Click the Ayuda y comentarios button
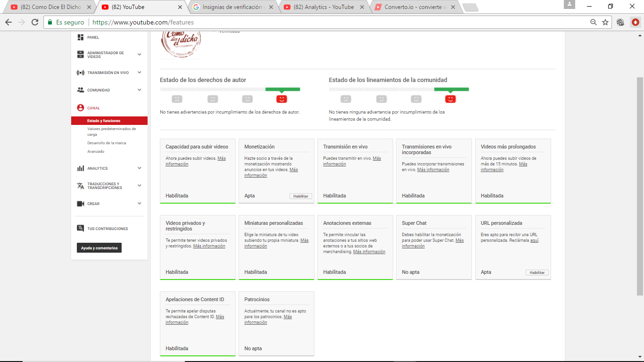Image resolution: width=644 pixels, height=362 pixels. [x=99, y=248]
